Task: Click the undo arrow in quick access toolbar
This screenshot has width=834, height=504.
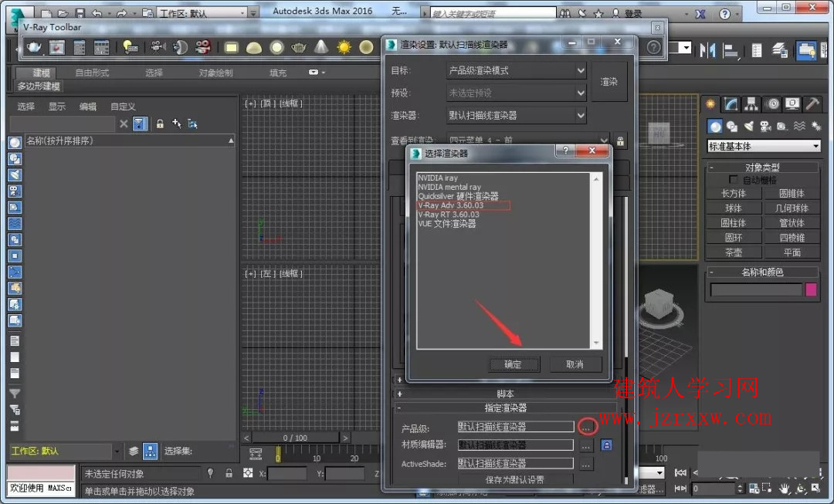Action: pyautogui.click(x=97, y=13)
